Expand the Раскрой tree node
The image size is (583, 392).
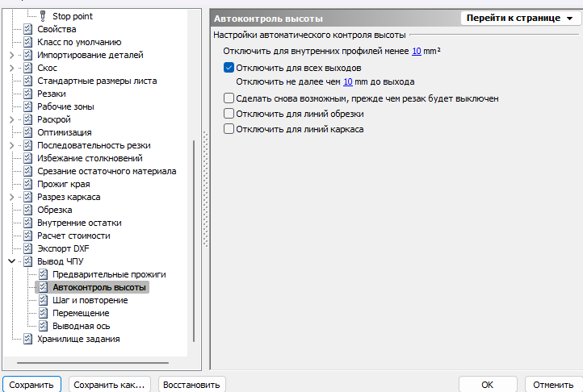pos(11,119)
